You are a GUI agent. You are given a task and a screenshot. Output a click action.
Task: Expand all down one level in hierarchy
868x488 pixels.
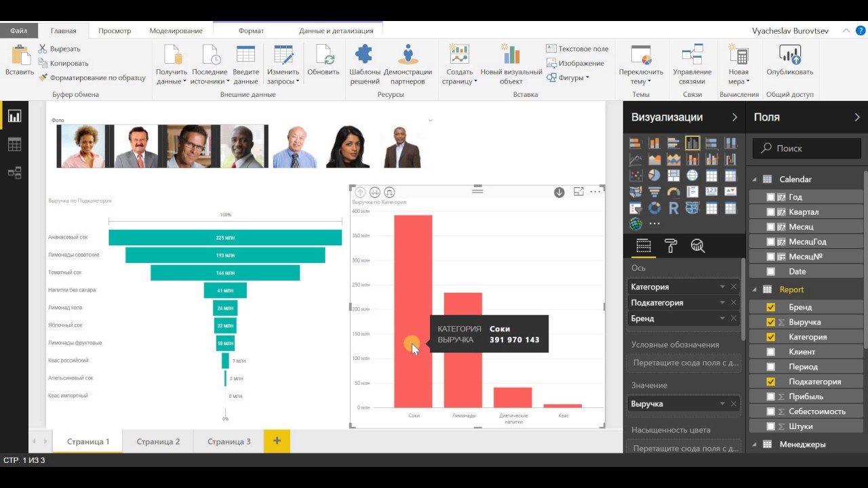coord(389,192)
